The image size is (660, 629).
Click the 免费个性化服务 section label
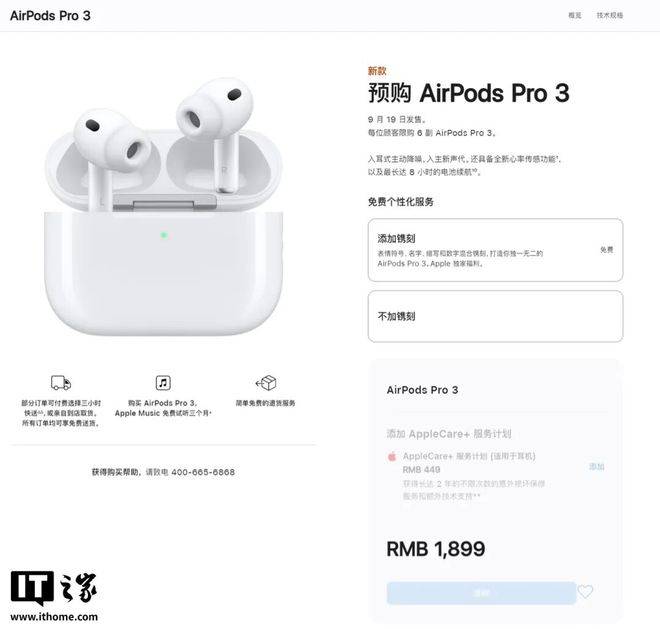point(401,202)
